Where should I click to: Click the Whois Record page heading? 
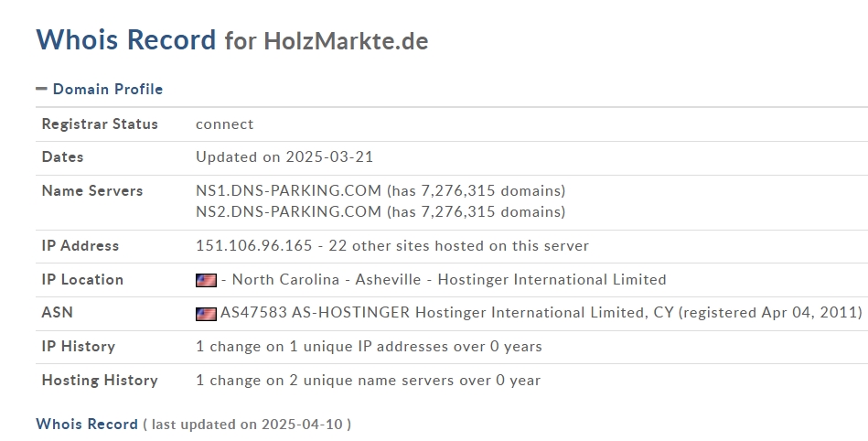coord(125,40)
